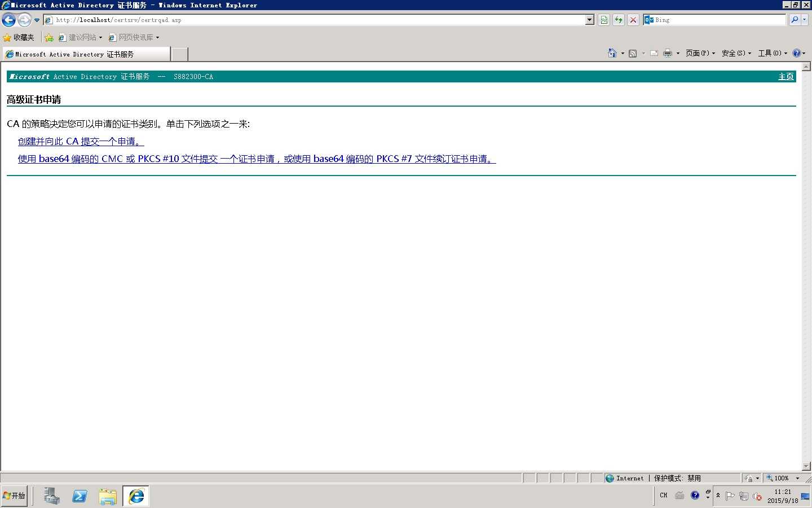Open the 网页快讯库 web slice gallery
812x508 pixels.
[134, 37]
